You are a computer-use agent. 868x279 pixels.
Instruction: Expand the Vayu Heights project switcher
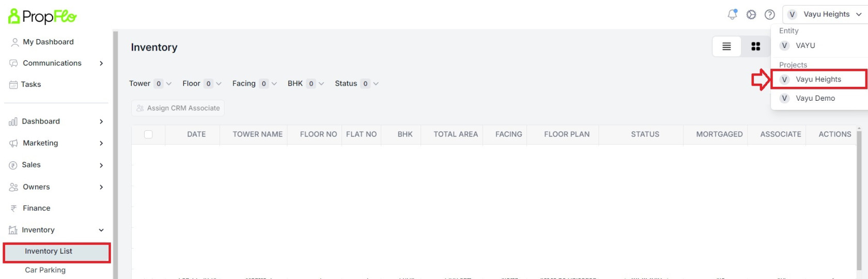pyautogui.click(x=825, y=14)
